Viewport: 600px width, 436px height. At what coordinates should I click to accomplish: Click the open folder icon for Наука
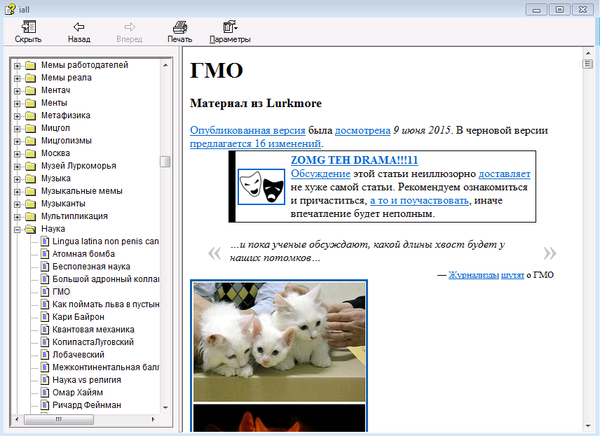31,229
